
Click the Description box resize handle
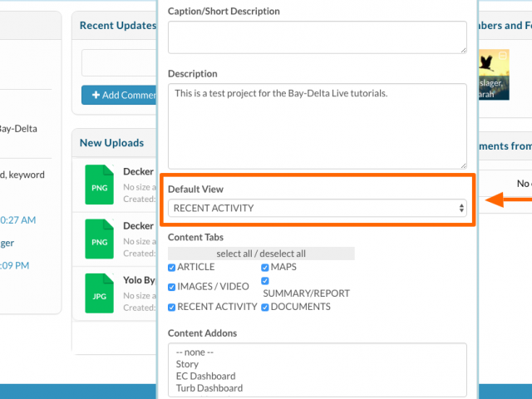463,165
